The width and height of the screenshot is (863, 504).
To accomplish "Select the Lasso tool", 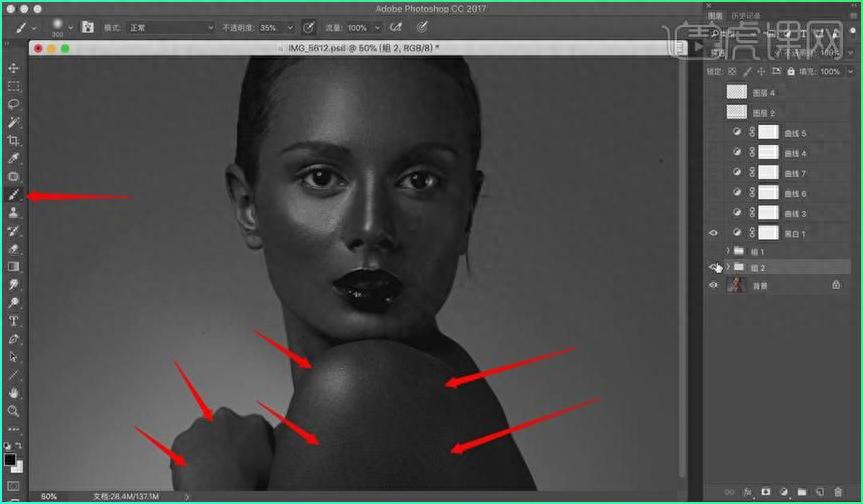I will [14, 104].
